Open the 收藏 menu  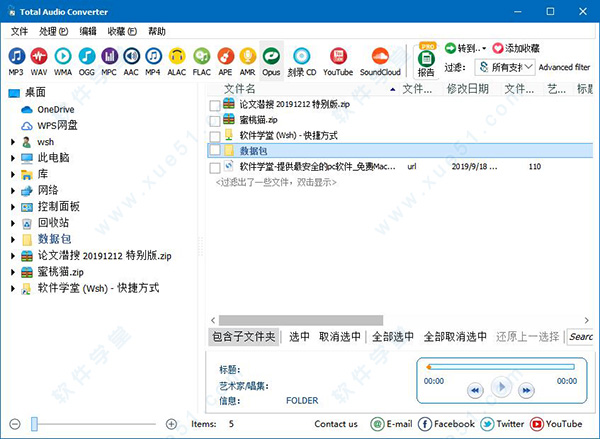click(x=122, y=31)
